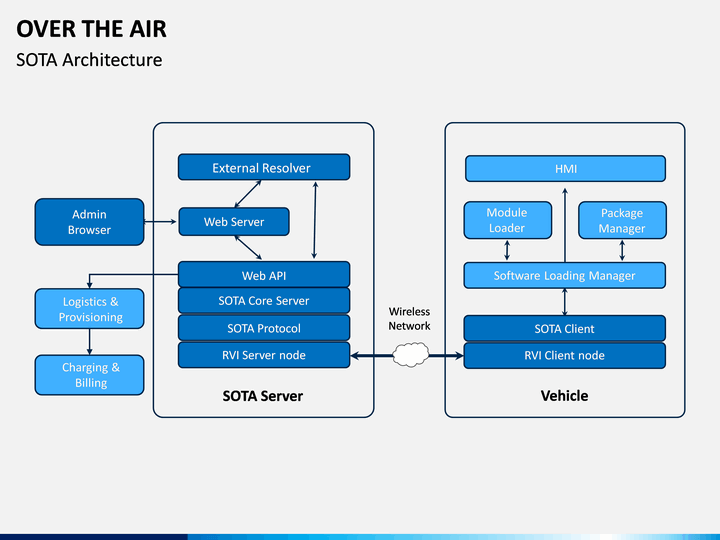
Task: Click the SOTA Core Server block
Action: (x=264, y=301)
